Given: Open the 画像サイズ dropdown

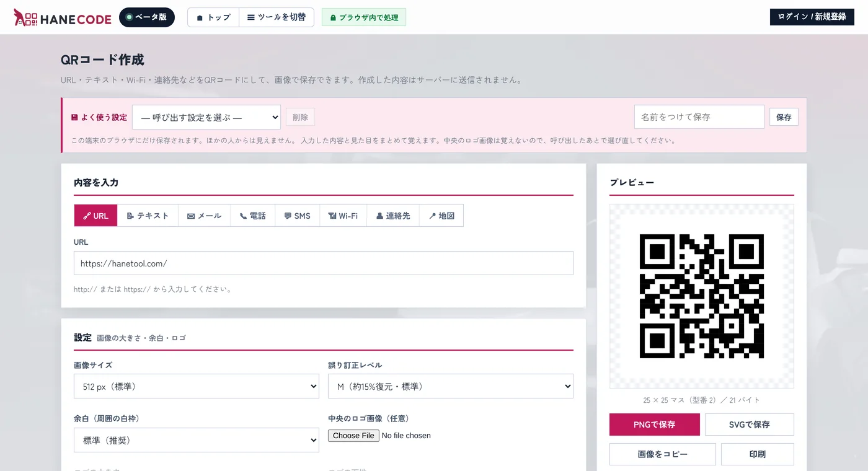Looking at the screenshot, I should click(197, 386).
